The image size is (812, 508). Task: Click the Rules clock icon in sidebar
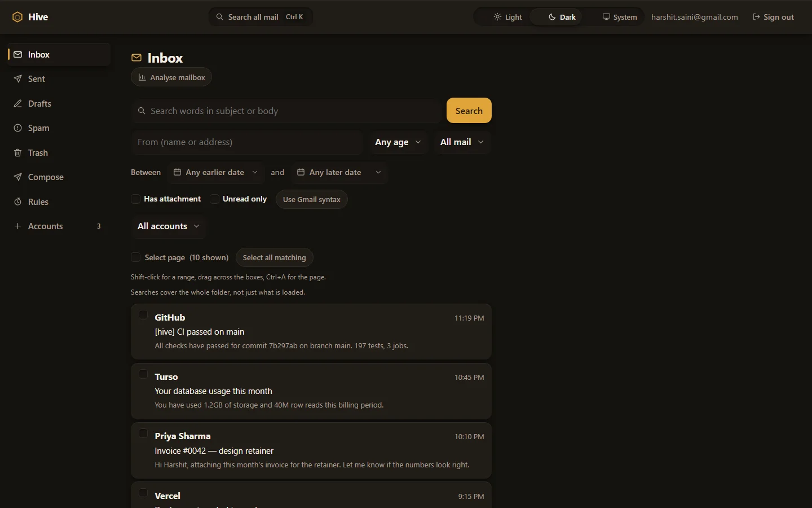coord(17,202)
